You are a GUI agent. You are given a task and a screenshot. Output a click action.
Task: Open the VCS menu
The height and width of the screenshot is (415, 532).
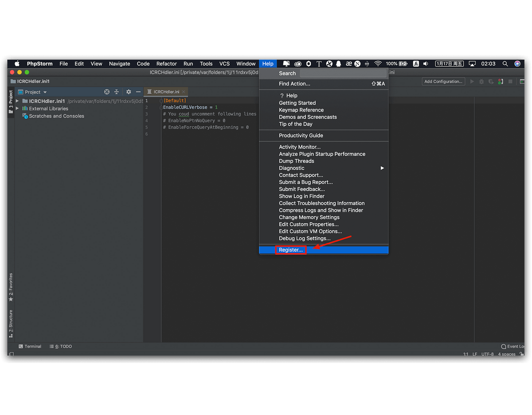click(225, 64)
